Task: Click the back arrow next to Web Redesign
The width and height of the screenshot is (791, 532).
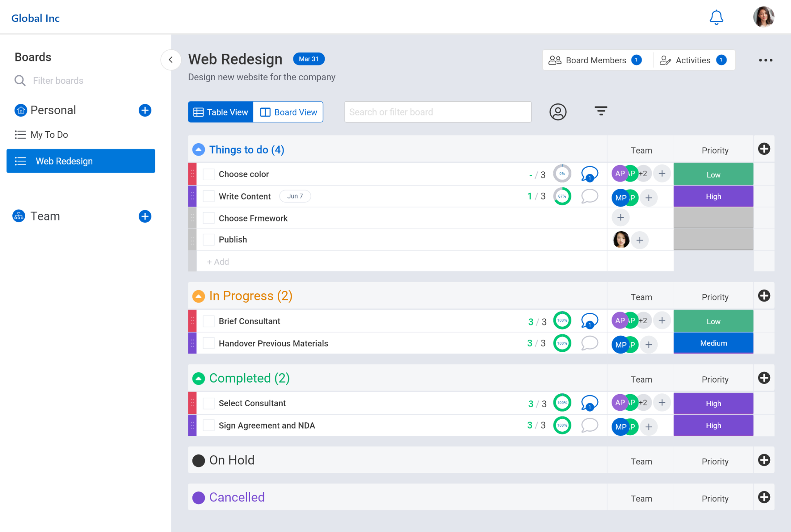Action: click(170, 60)
